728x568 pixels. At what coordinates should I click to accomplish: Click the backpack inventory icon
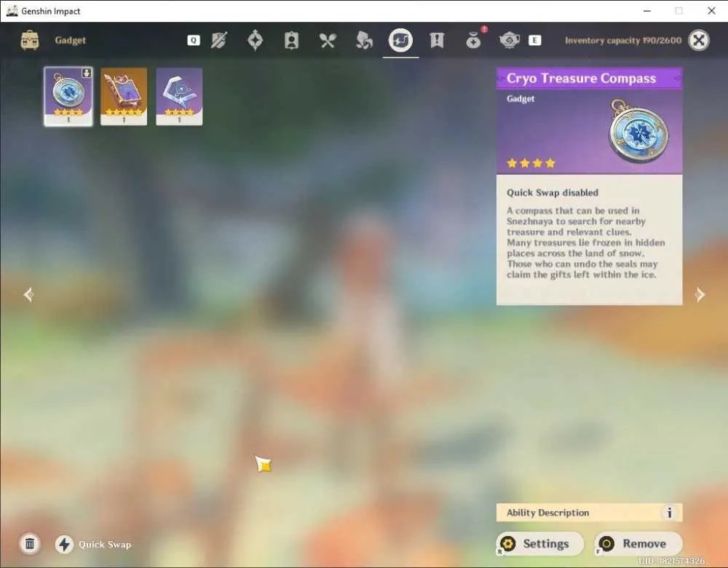[x=30, y=40]
